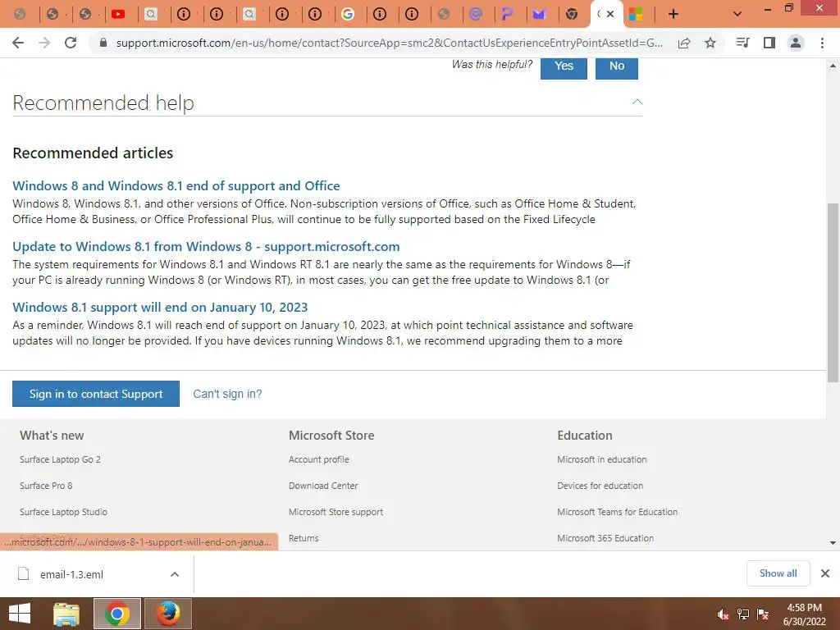Open File Explorer from the taskbar
840x630 pixels.
coord(66,614)
